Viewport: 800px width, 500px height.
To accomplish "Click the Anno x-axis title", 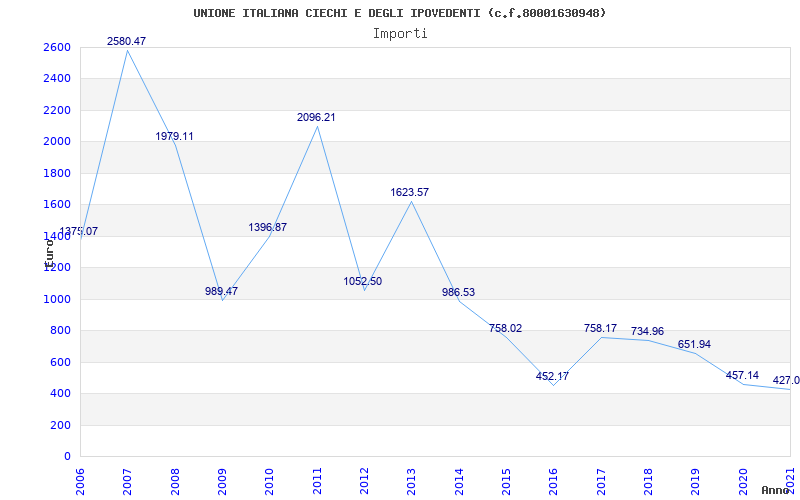I will point(775,490).
